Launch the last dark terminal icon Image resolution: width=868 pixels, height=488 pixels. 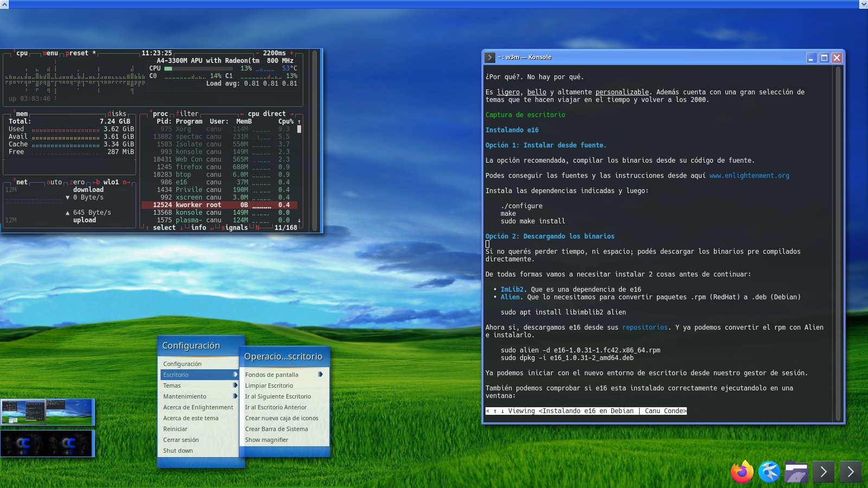pos(850,472)
